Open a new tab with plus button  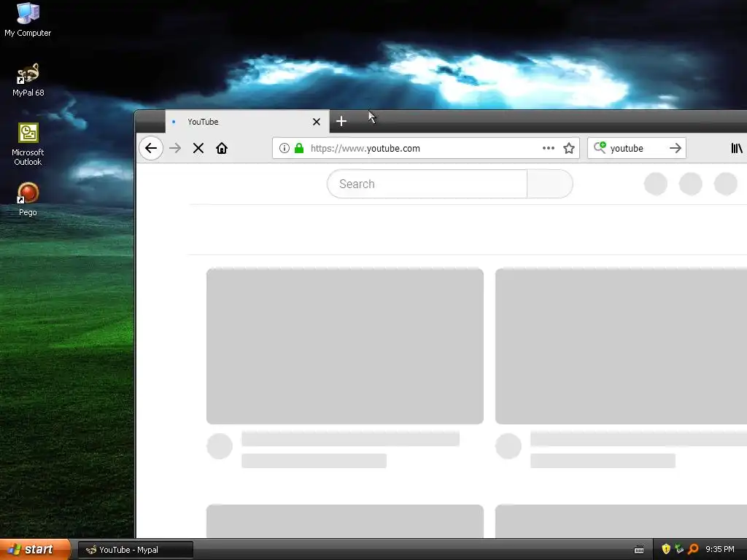tap(341, 121)
